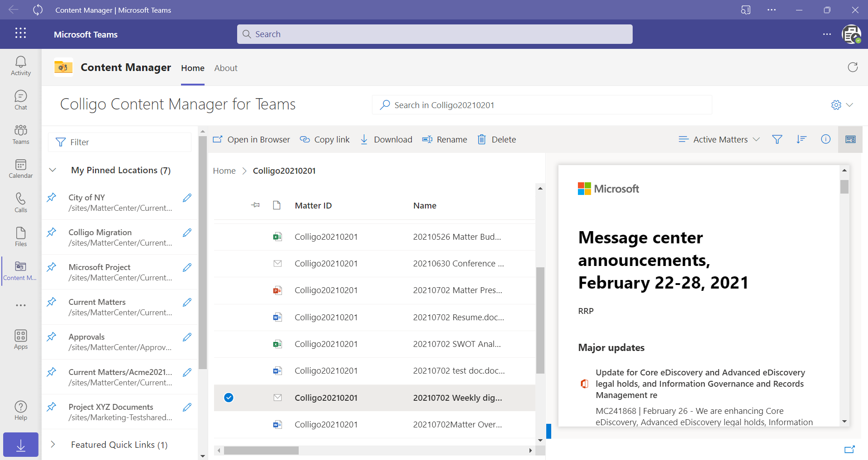Select the 20210702 Matter Pres... presentation
Screen dimensions: 868x460
pyautogui.click(x=374, y=290)
